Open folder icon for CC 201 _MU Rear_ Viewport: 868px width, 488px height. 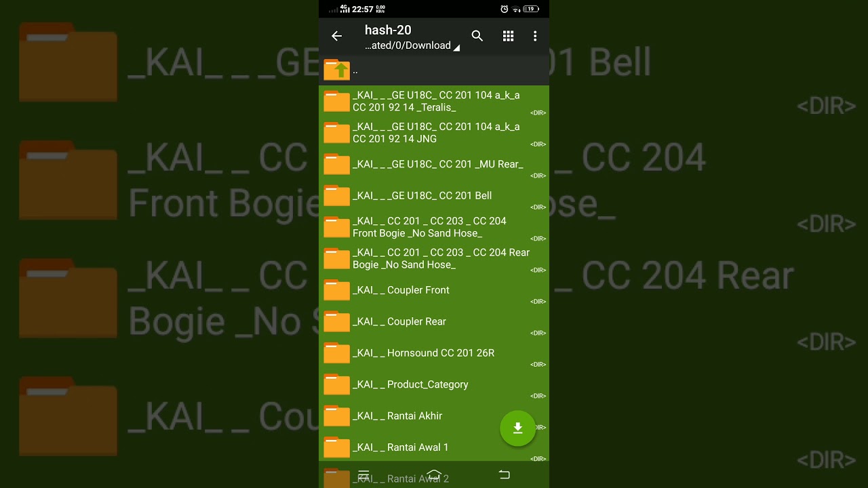pyautogui.click(x=336, y=164)
